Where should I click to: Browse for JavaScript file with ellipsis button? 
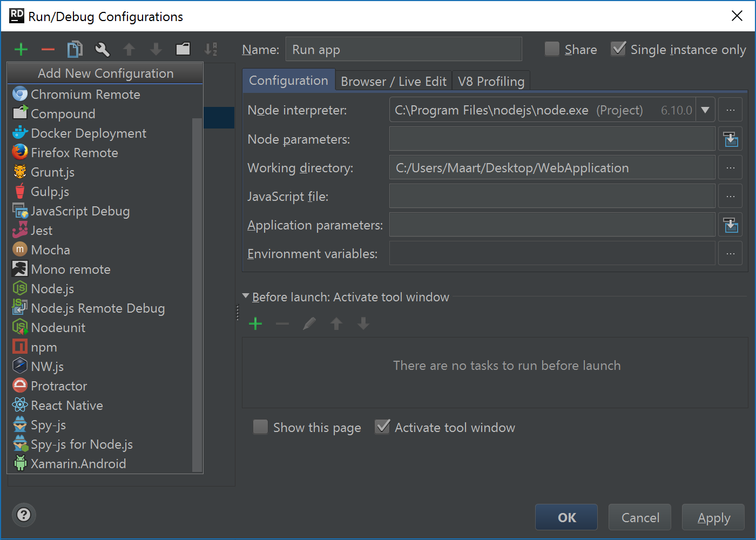[x=730, y=196]
